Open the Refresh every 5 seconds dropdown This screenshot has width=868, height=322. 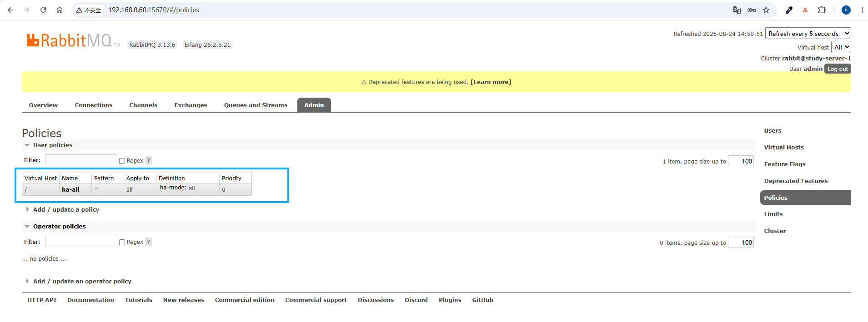click(808, 34)
